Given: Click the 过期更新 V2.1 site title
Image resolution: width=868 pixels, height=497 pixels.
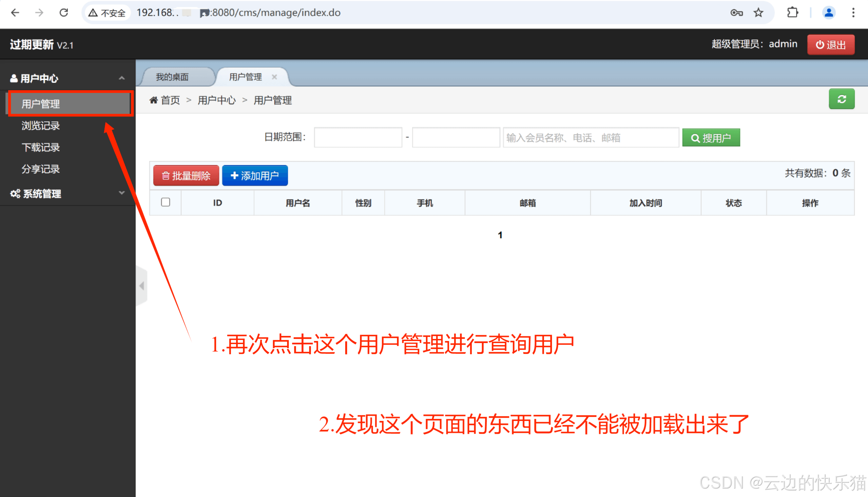Looking at the screenshot, I should 42,44.
